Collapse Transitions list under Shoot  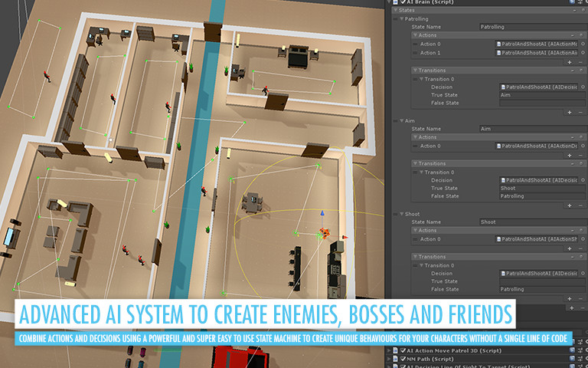tap(415, 257)
